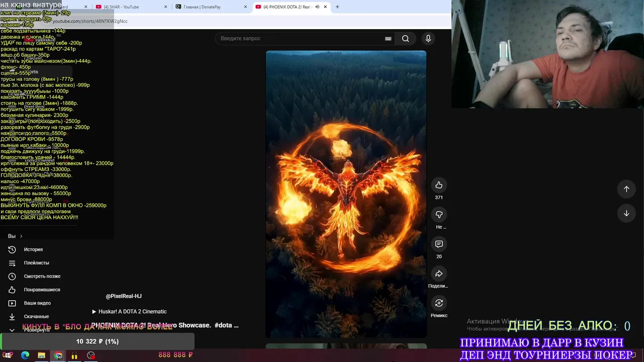Open the yellow headphones app on taskbar
The height and width of the screenshot is (362, 644).
74,355
